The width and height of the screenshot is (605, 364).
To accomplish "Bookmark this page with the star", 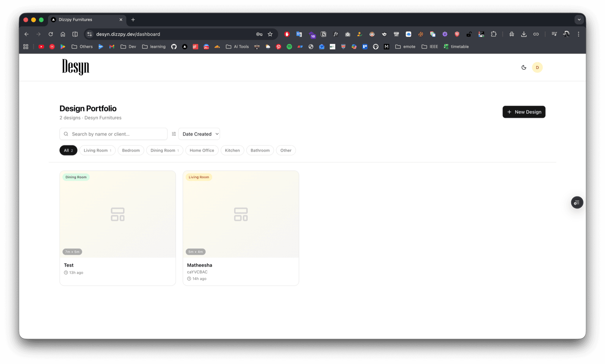I will pos(270,34).
